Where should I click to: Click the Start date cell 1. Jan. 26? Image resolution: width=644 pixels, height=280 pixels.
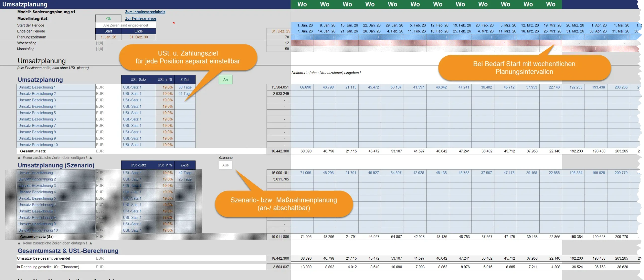108,37
